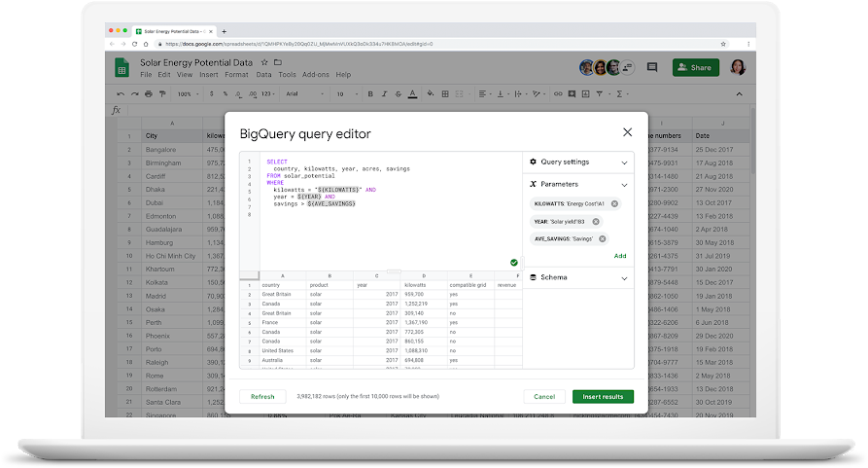Click Add to add a parameter
Image resolution: width=868 pixels, height=468 pixels.
click(x=620, y=256)
